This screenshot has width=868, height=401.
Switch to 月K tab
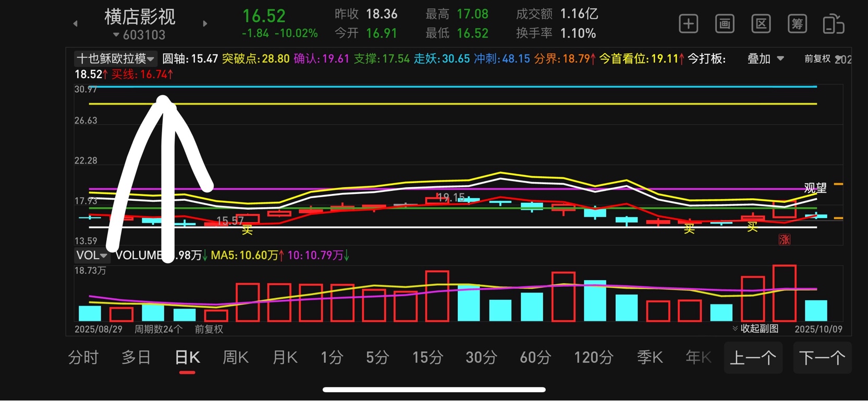pyautogui.click(x=285, y=358)
